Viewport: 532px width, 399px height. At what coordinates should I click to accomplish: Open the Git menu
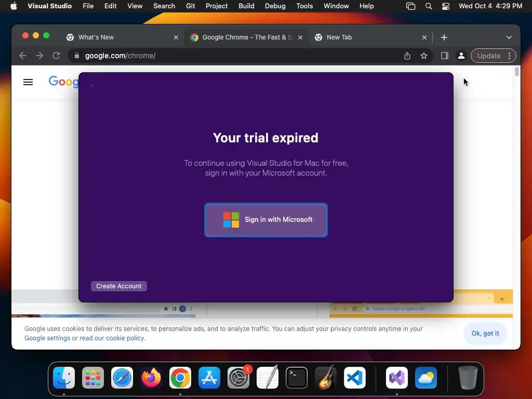coord(190,6)
